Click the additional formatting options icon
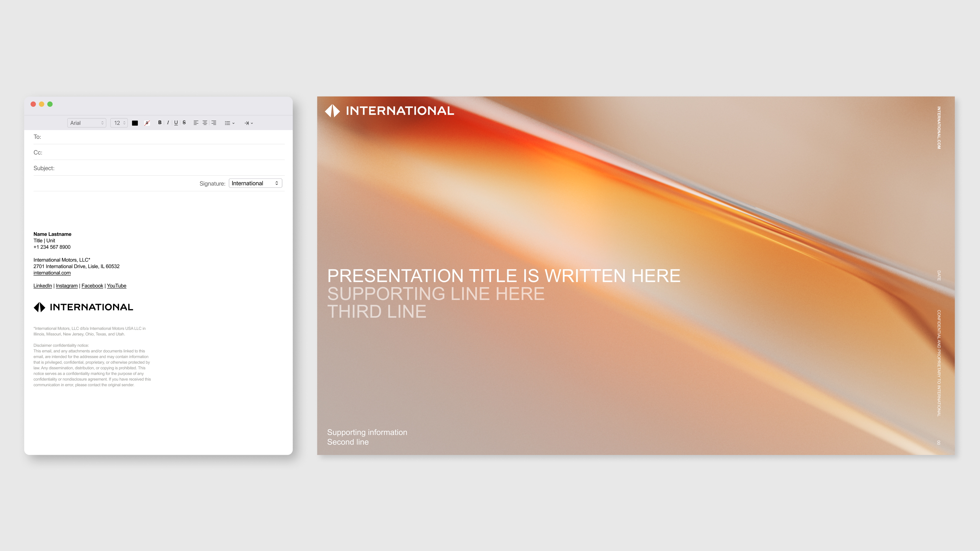This screenshot has width=980, height=551. (x=250, y=122)
